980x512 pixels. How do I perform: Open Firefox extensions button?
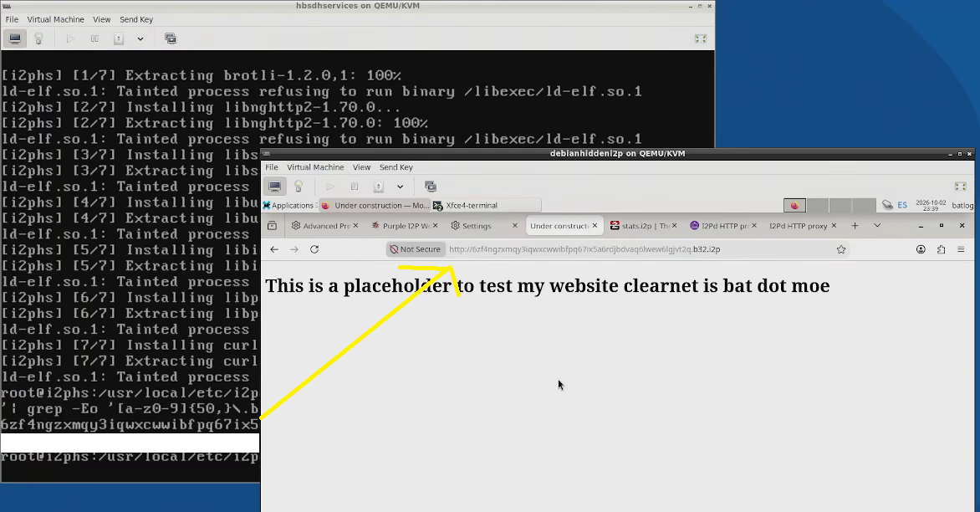pos(942,249)
